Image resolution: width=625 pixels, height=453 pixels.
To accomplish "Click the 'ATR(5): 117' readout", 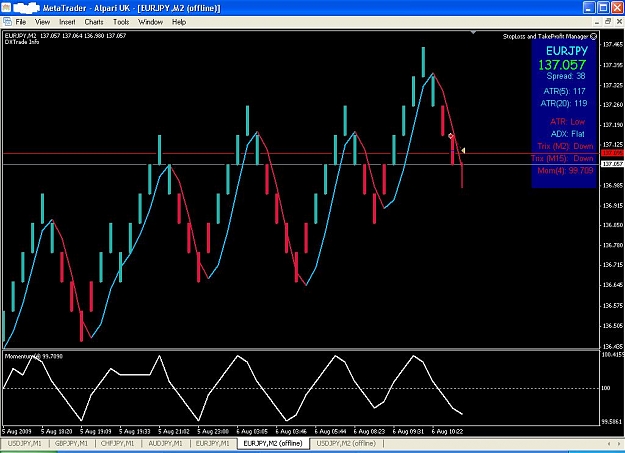I will [x=564, y=91].
